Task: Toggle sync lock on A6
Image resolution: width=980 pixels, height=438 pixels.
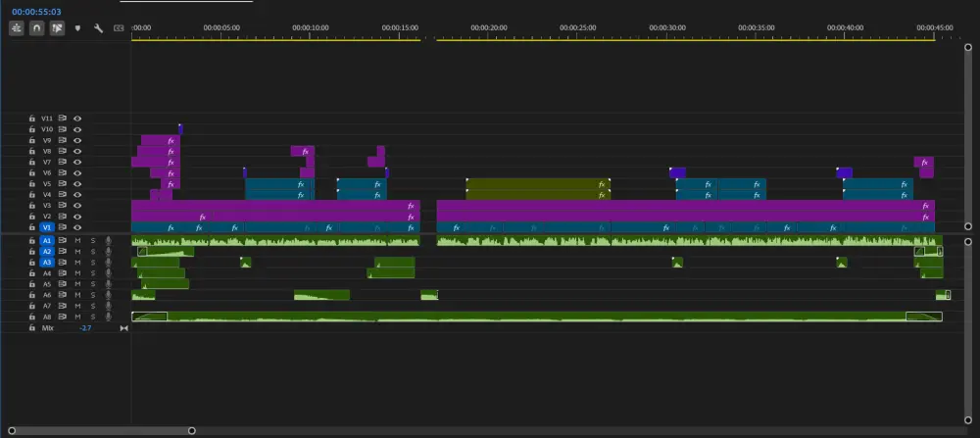Action: click(x=63, y=295)
